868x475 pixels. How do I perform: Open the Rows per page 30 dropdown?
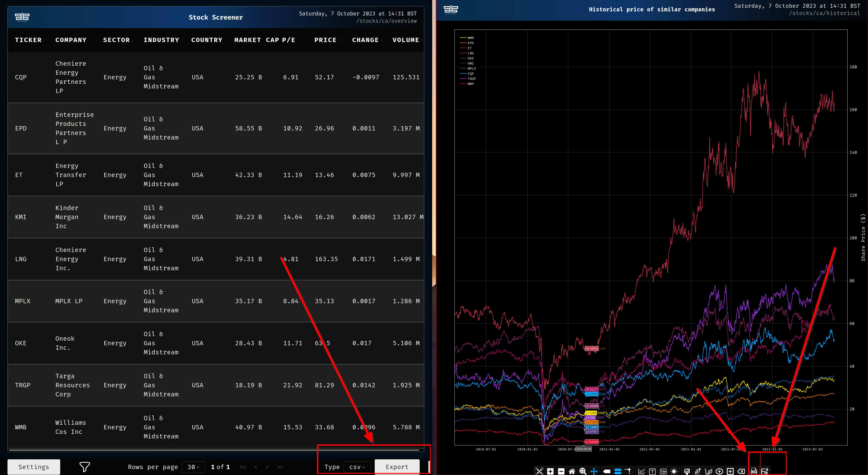click(193, 467)
